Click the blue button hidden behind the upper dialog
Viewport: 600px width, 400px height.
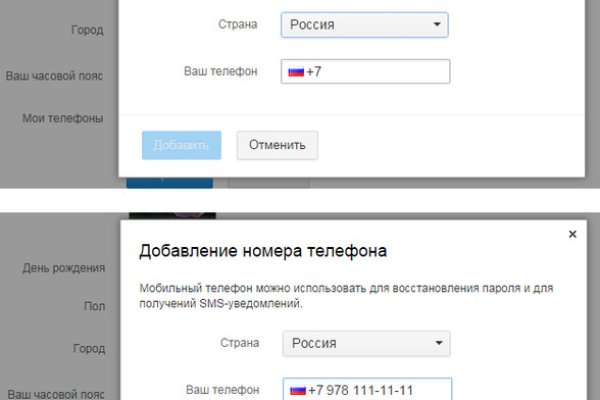tap(169, 182)
